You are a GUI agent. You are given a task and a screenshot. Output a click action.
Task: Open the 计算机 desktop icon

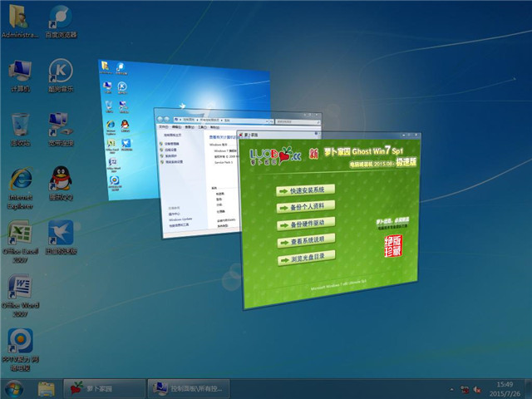point(20,76)
